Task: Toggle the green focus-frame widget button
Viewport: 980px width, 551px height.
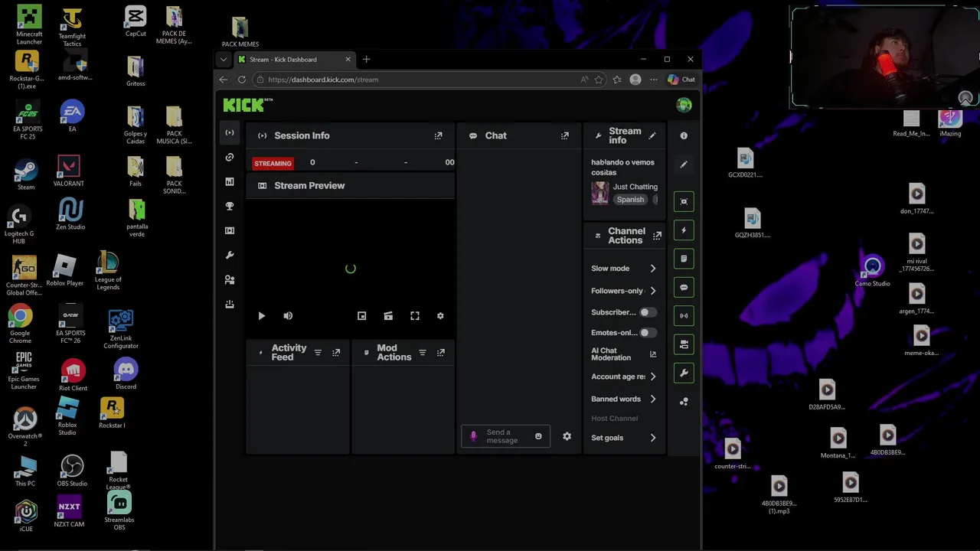Action: coord(684,201)
